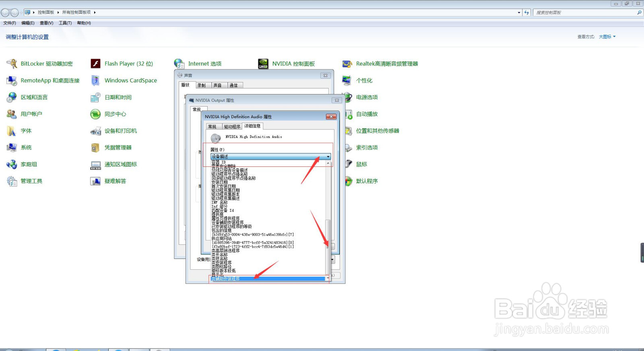Viewport: 644px width, 351px height.
Task: Click 控制面板 in the address breadcrumb
Action: point(46,12)
